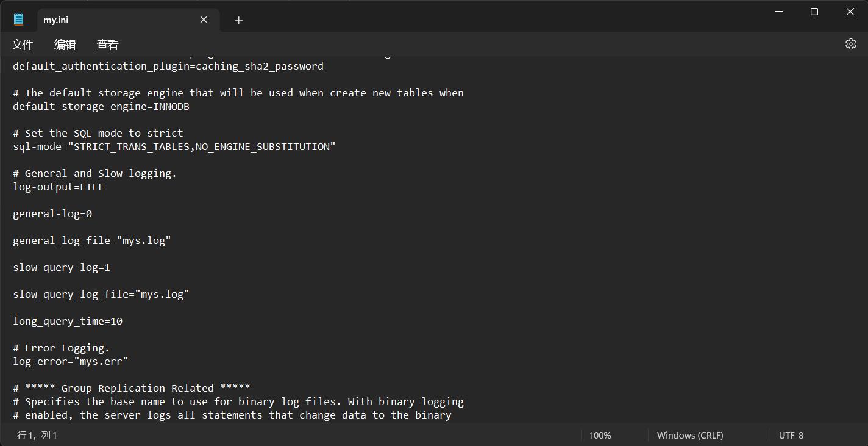
Task: Click line default_authentication_plugin=caching_sha2_password
Action: click(168, 66)
